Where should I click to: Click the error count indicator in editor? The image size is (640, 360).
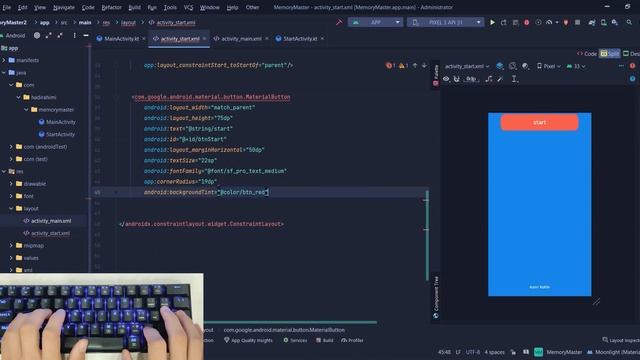(x=391, y=65)
